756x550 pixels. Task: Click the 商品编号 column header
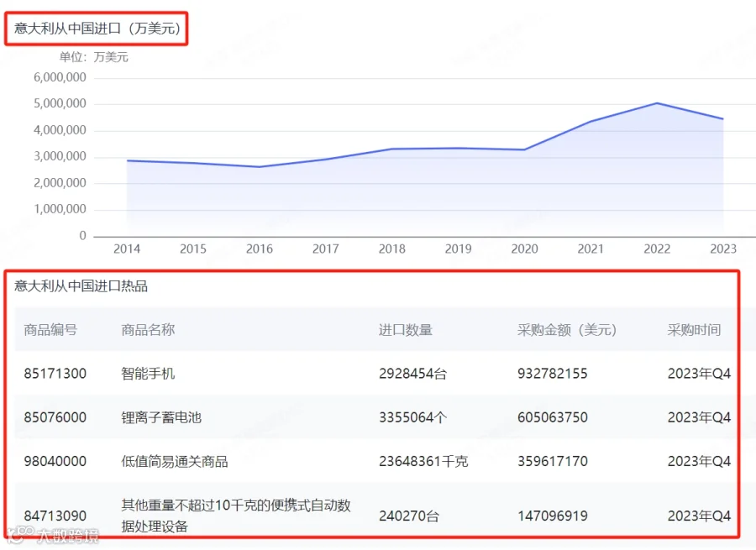click(50, 330)
